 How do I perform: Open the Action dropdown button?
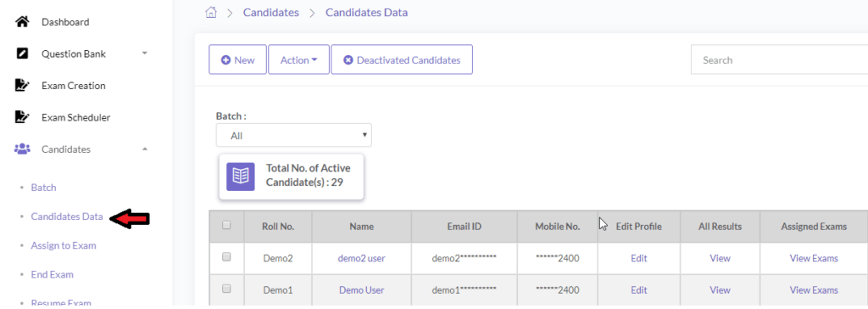point(299,60)
